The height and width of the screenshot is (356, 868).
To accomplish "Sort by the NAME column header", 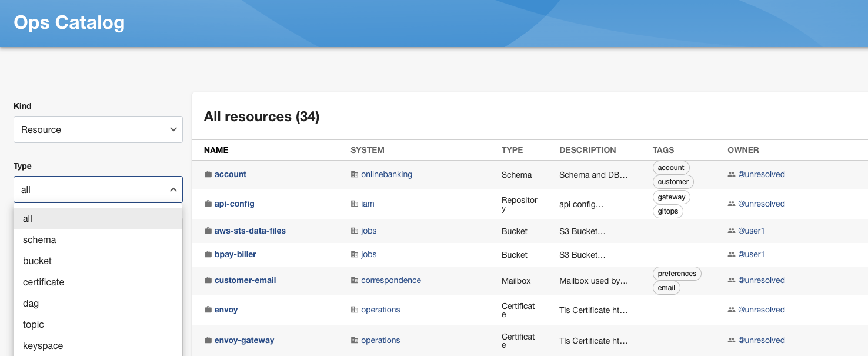I will tap(216, 150).
